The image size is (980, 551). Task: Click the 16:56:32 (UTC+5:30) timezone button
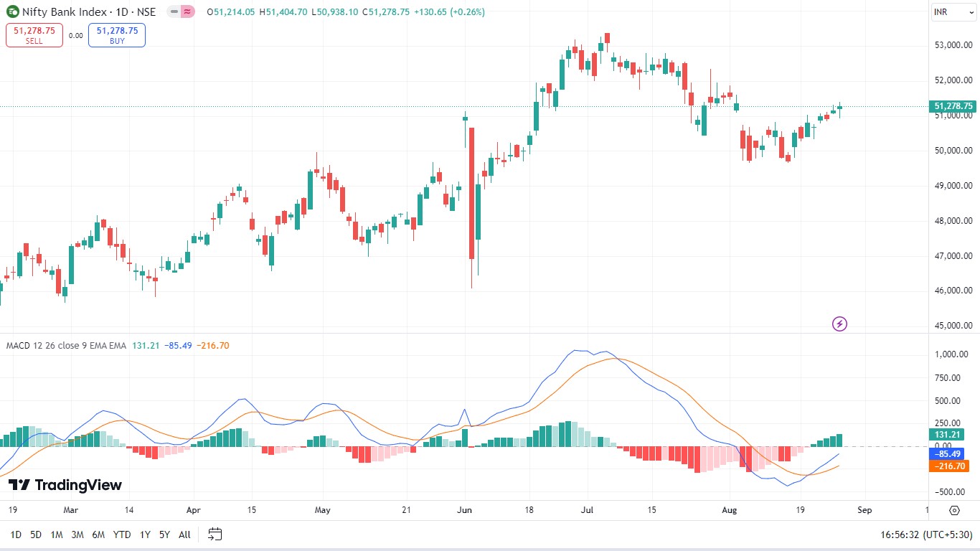(x=925, y=534)
